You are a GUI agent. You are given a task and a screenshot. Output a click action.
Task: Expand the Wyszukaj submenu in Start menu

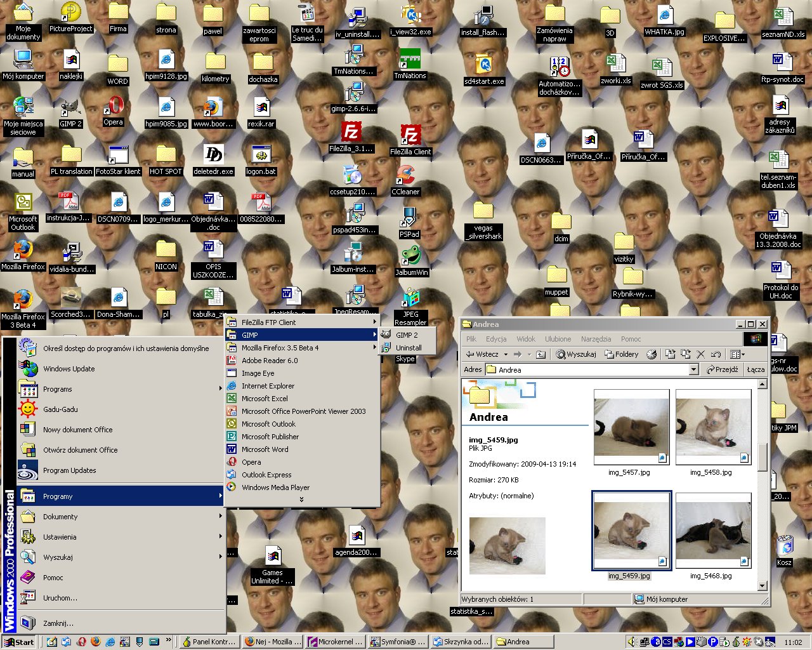121,557
